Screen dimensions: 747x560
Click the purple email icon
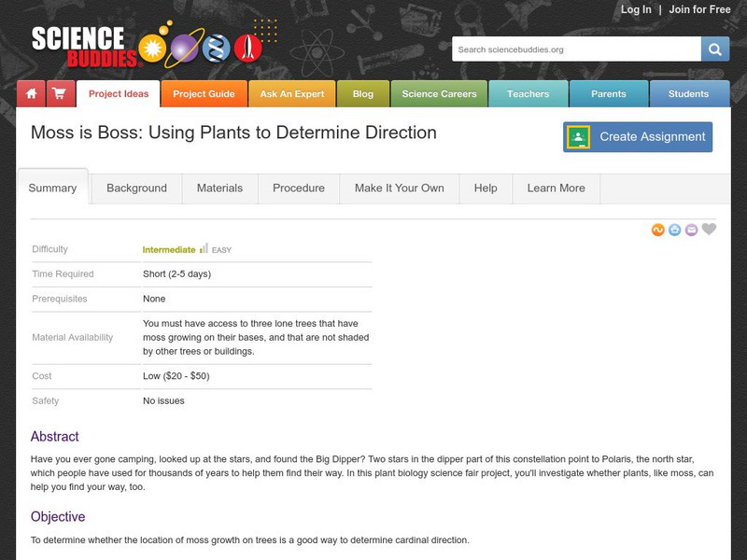tap(691, 230)
